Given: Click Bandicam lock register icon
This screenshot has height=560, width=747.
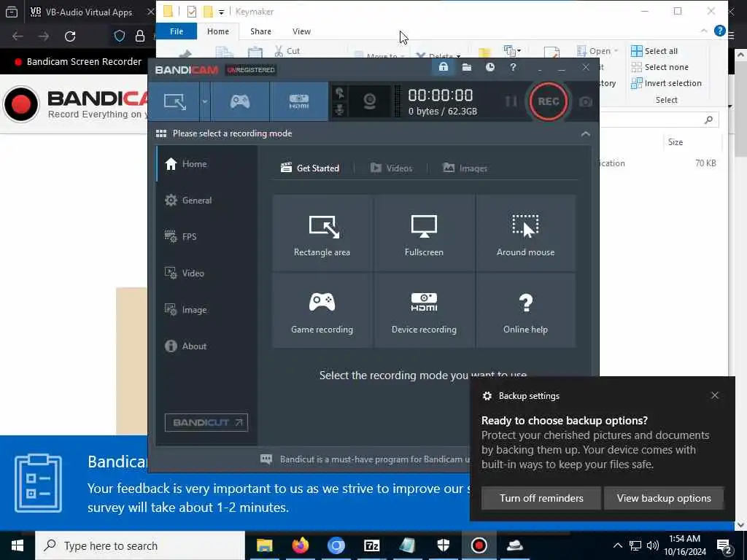Looking at the screenshot, I should pyautogui.click(x=443, y=67).
